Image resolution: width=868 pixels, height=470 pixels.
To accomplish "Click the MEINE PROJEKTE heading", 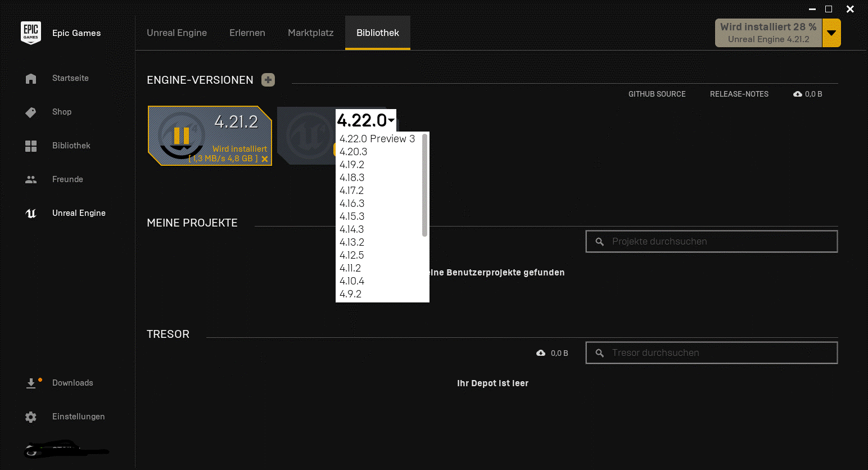I will [x=192, y=223].
